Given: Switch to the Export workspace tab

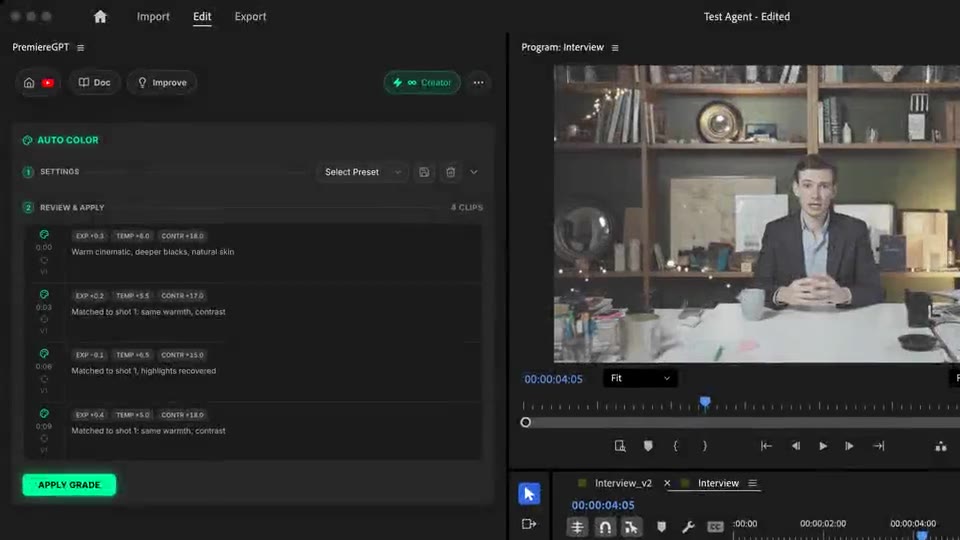Looking at the screenshot, I should click(250, 17).
